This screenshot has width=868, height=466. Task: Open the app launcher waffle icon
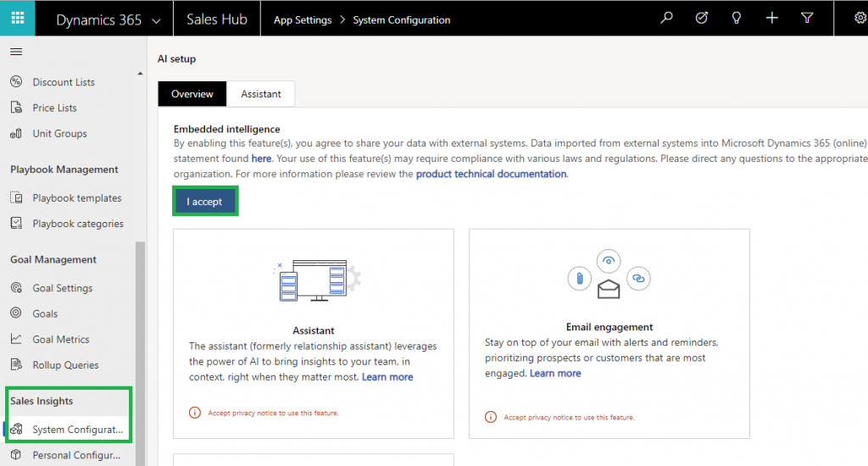tap(17, 18)
